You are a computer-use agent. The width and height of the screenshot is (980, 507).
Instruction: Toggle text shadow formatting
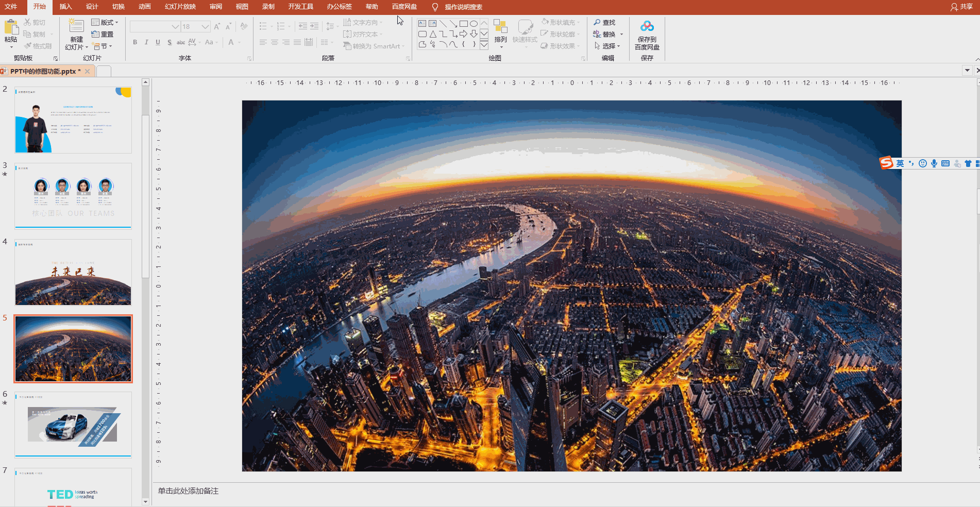(170, 42)
